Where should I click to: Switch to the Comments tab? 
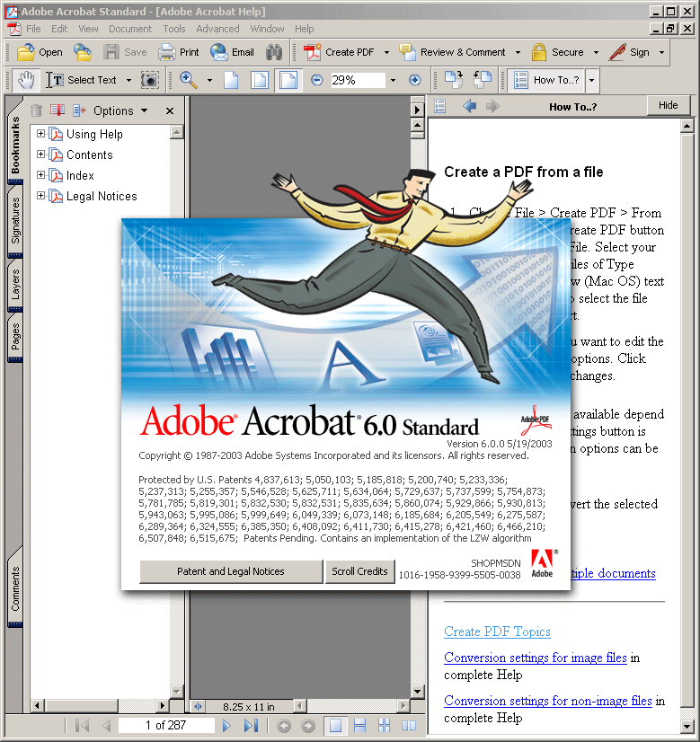click(x=15, y=588)
